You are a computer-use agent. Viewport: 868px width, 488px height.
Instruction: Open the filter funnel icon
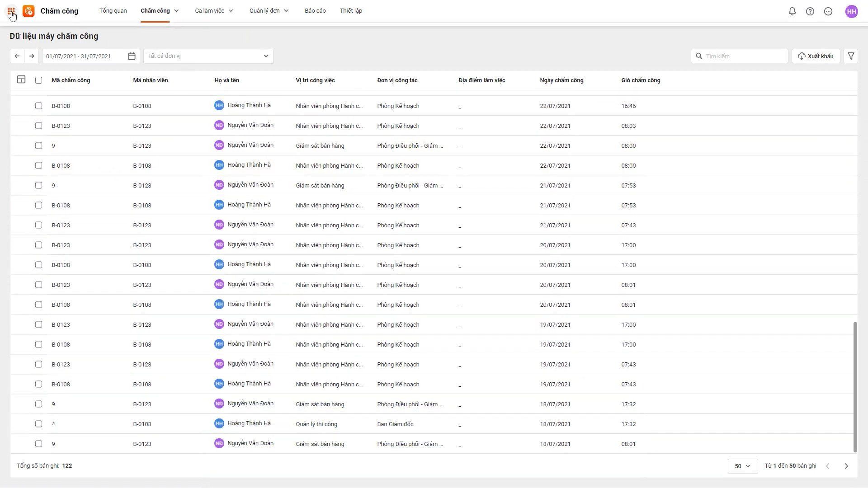[x=851, y=56]
